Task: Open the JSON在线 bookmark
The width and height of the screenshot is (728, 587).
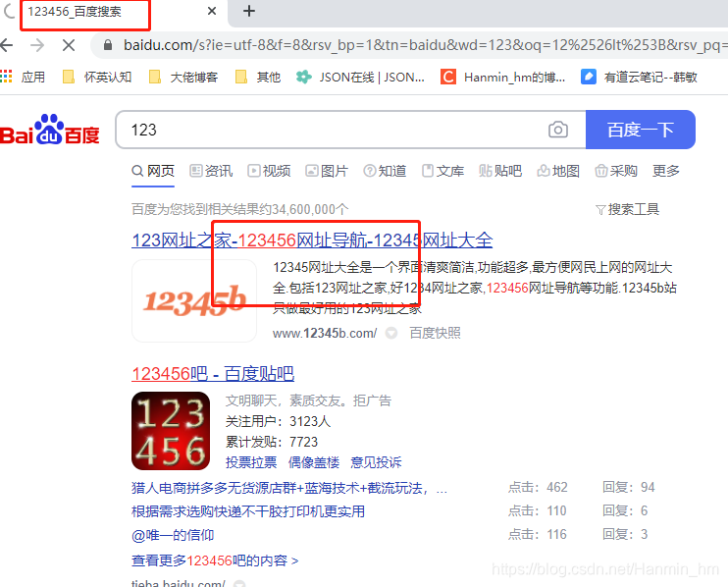Action: [x=360, y=77]
